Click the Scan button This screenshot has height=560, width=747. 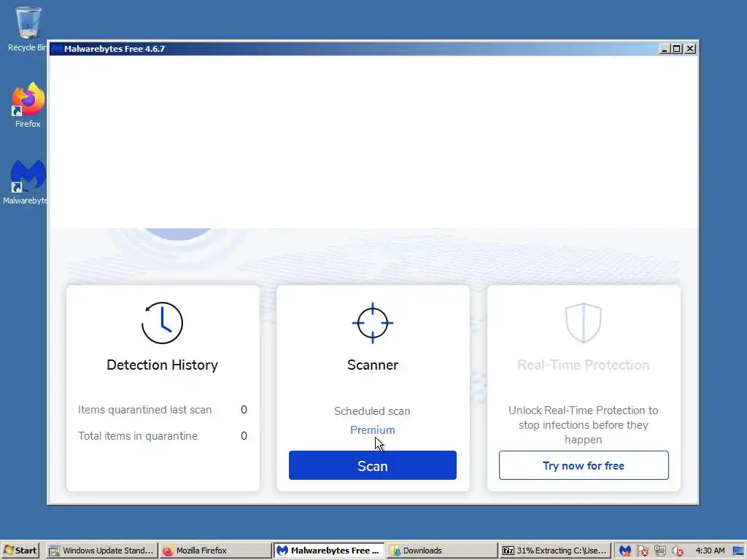373,465
